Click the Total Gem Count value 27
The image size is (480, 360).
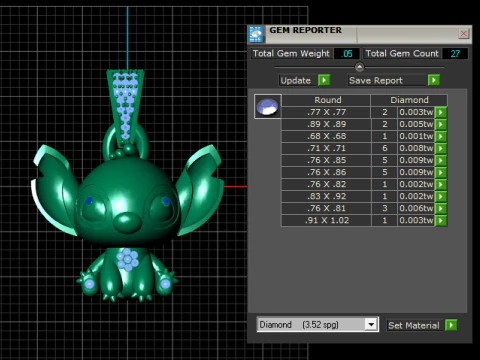click(x=455, y=54)
